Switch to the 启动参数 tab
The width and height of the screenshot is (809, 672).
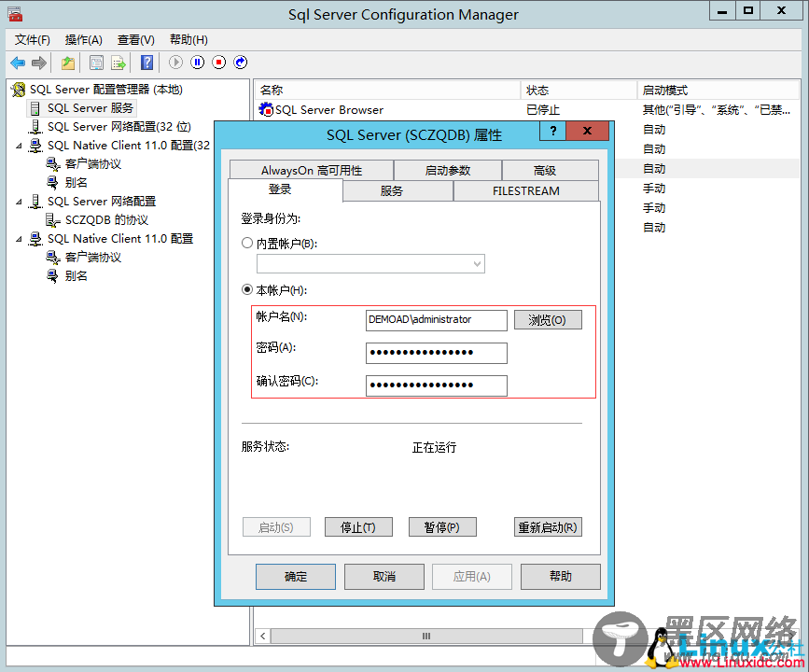click(x=448, y=170)
